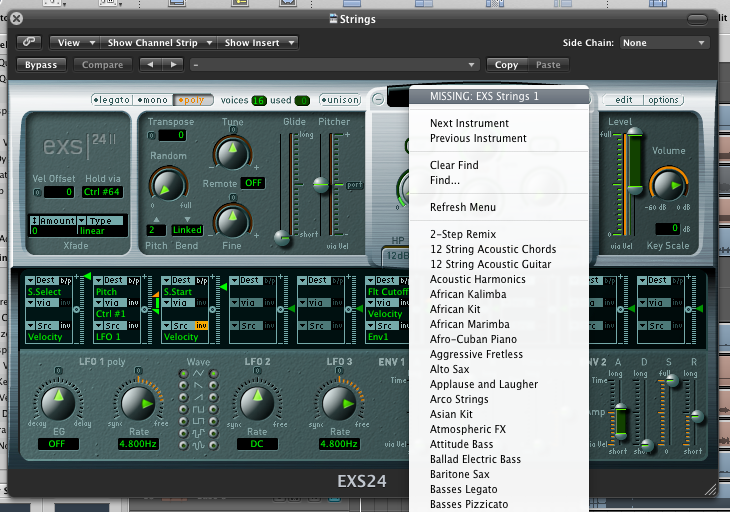The image size is (730, 512).
Task: Go to next preset arrow
Action: click(x=173, y=65)
